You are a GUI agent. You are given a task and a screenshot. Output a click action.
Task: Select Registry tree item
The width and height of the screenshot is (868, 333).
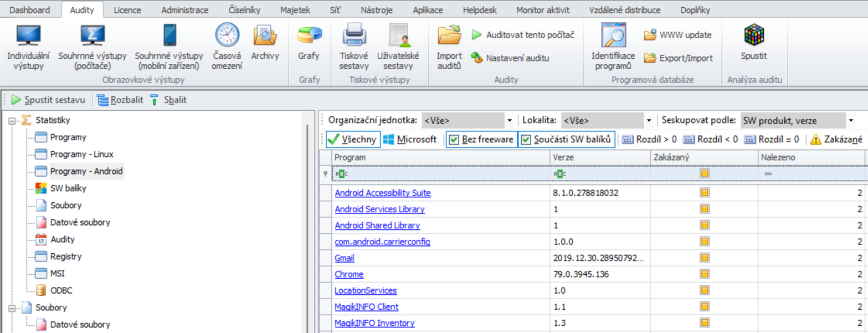coord(66,257)
